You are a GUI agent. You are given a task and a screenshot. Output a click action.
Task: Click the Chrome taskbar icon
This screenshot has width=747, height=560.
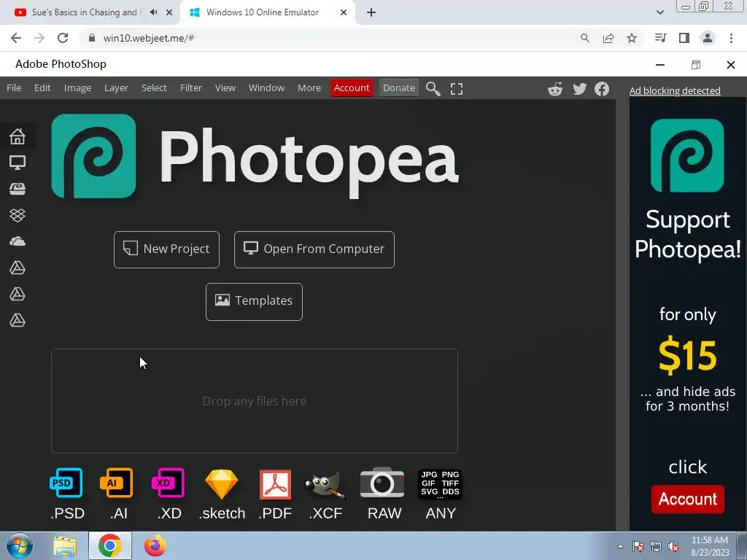pyautogui.click(x=110, y=546)
